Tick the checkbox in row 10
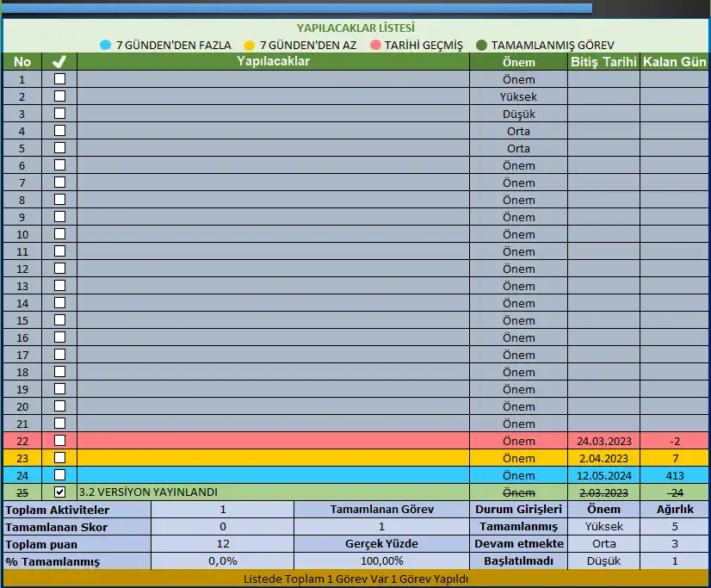The image size is (711, 588). pyautogui.click(x=59, y=234)
